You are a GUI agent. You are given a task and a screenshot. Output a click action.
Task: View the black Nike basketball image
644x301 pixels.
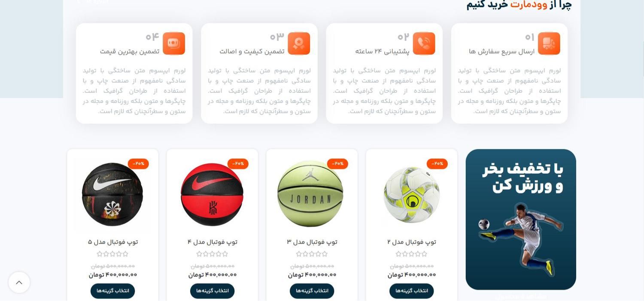click(x=112, y=194)
